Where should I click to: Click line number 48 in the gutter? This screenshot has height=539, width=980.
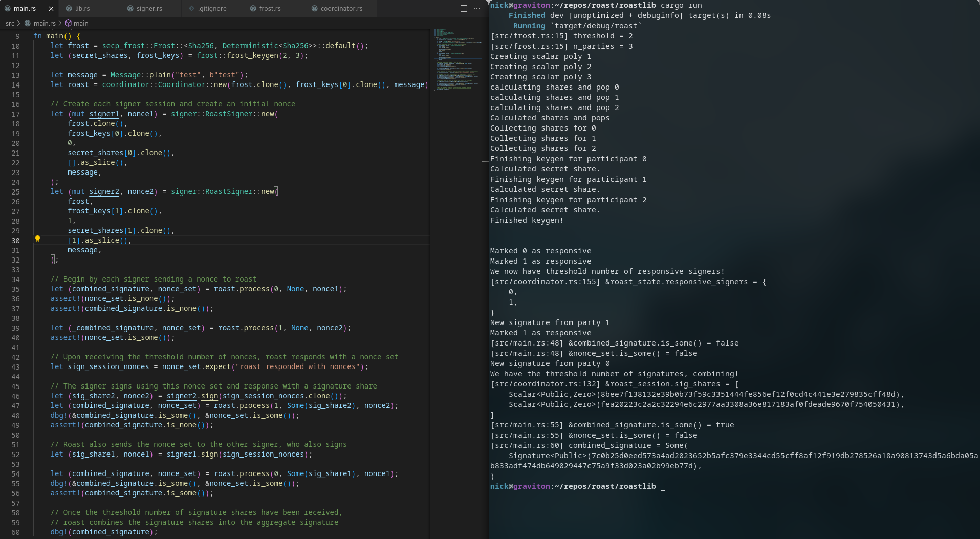[16, 416]
